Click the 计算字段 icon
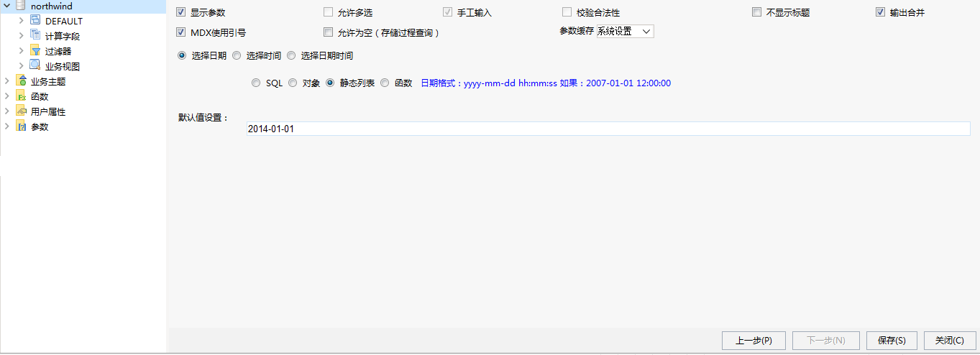 35,36
